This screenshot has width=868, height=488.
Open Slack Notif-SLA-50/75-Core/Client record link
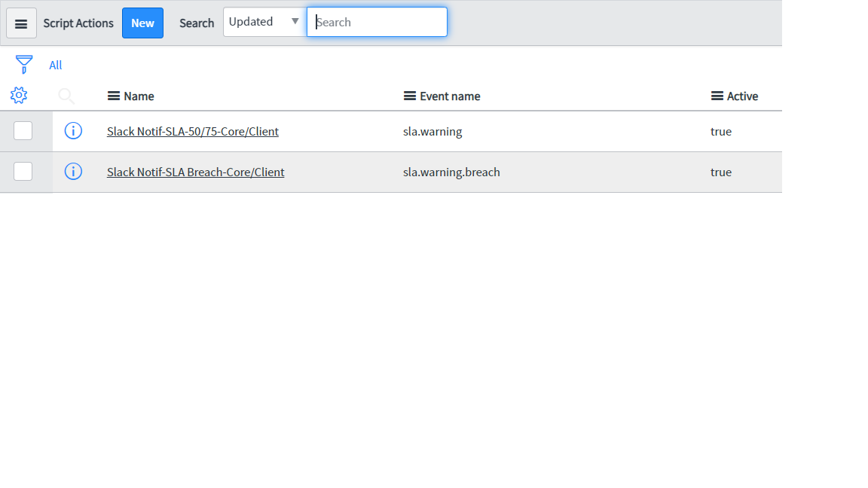coord(193,132)
